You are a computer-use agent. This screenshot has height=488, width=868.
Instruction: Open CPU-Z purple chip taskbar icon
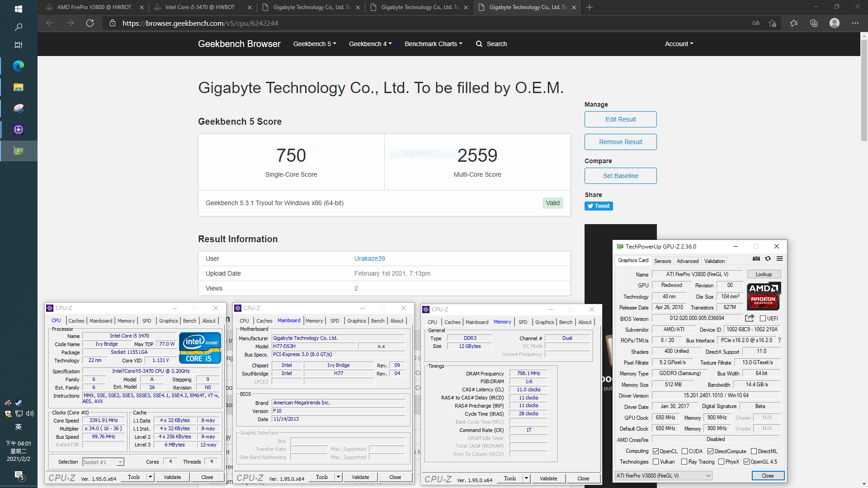tap(19, 130)
